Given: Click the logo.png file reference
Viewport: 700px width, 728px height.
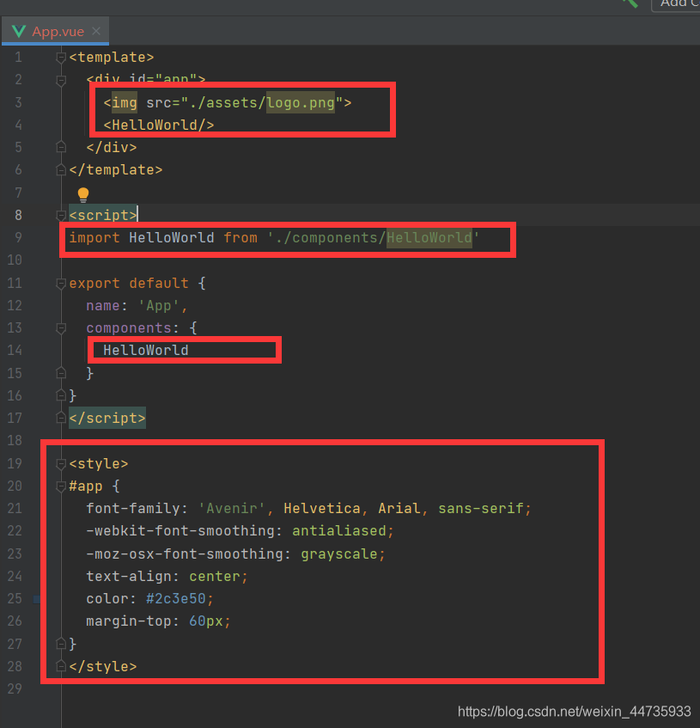Looking at the screenshot, I should 301,102.
